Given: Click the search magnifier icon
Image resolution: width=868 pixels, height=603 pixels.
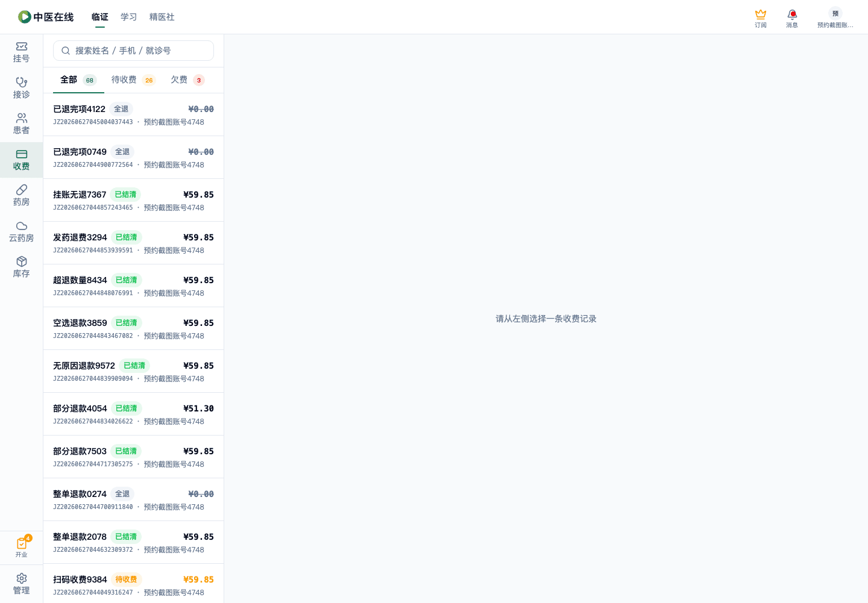Looking at the screenshot, I should [66, 51].
